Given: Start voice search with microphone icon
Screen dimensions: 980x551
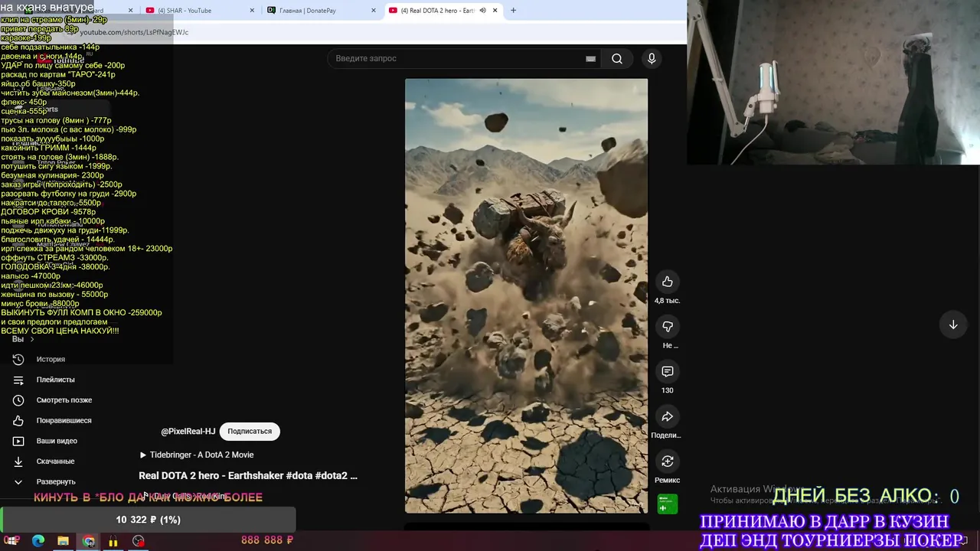Looking at the screenshot, I should (652, 58).
